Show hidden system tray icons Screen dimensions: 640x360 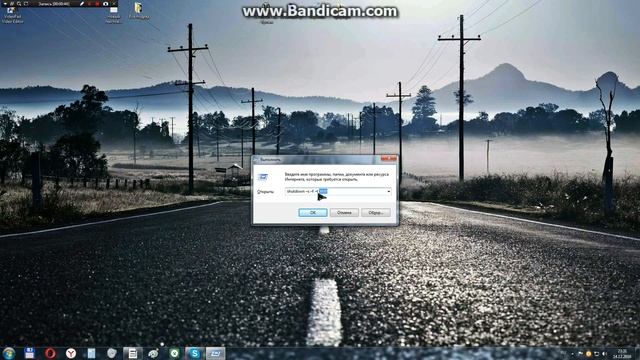pyautogui.click(x=572, y=354)
